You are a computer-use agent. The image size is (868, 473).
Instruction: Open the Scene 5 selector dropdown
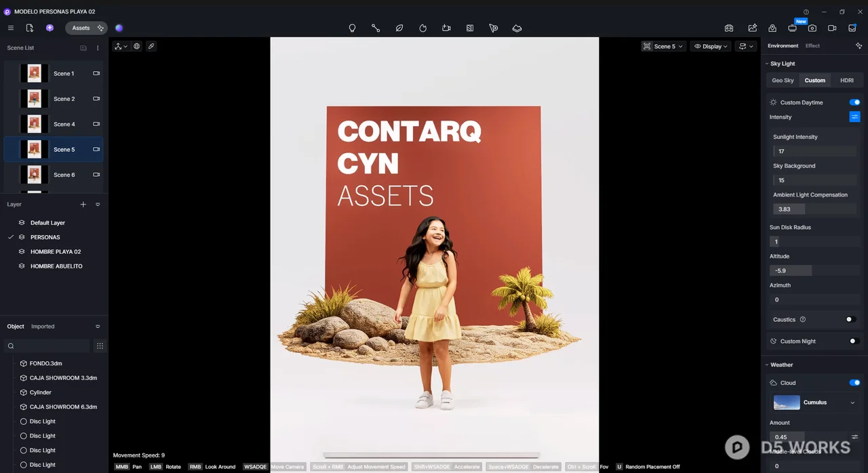point(663,46)
